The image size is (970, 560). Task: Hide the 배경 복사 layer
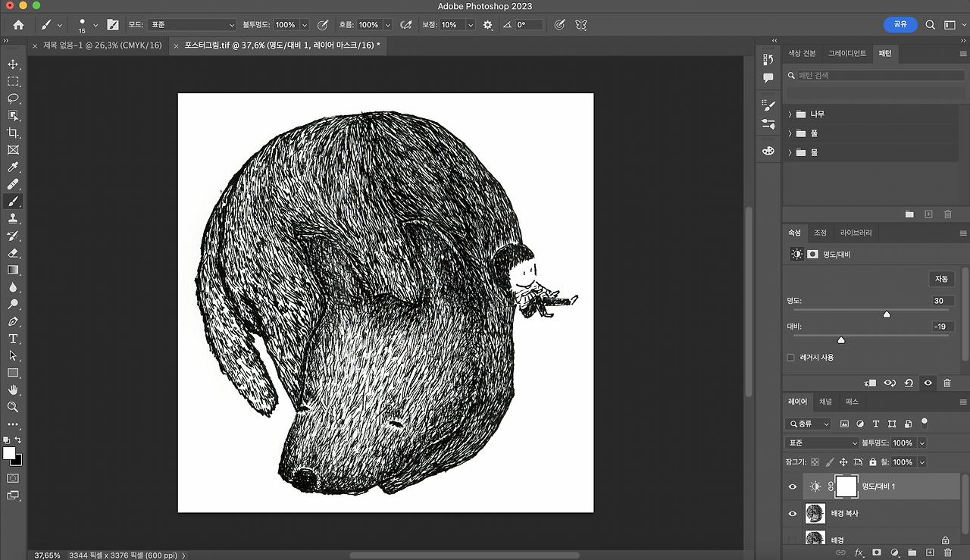point(793,514)
